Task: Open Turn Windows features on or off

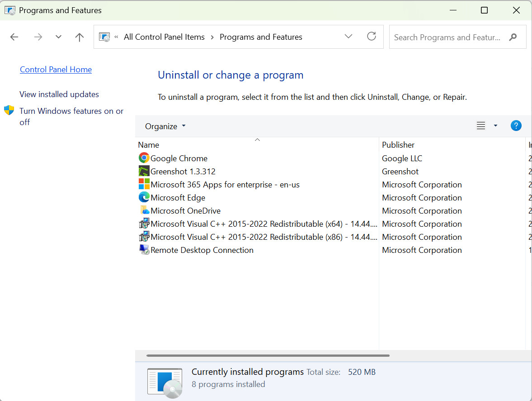Action: 71,116
